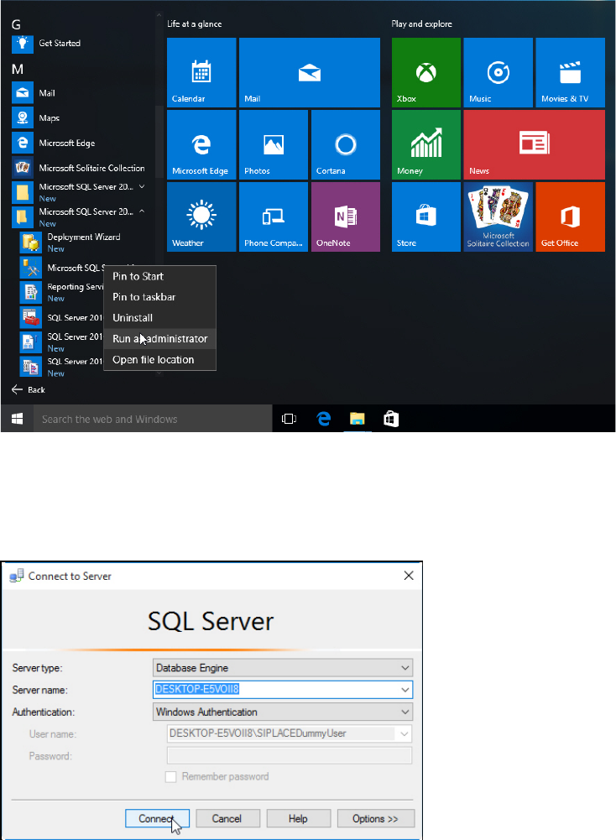Choose Pin to taskbar option
This screenshot has width=616, height=840.
pyautogui.click(x=144, y=297)
